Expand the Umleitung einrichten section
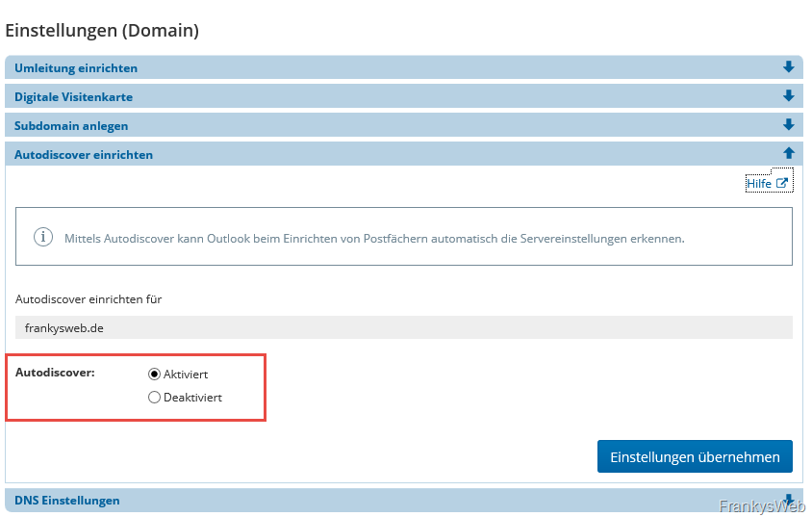The image size is (812, 517). tap(76, 68)
